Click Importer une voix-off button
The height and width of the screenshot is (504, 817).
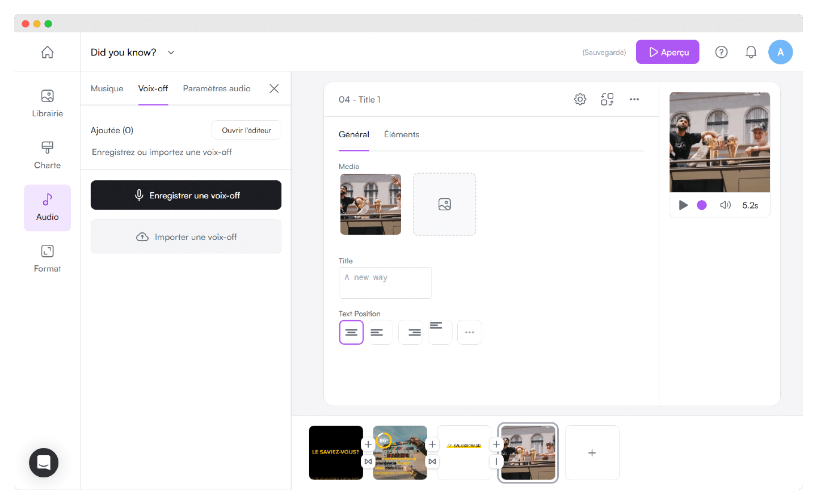[x=186, y=236]
